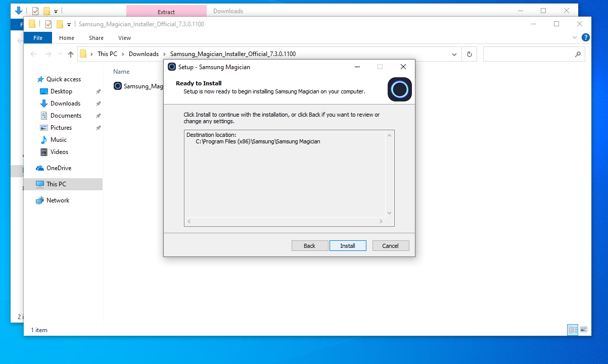Click New folder quick access toolbar icon
Screen dimensions: 608x364
point(60,24)
